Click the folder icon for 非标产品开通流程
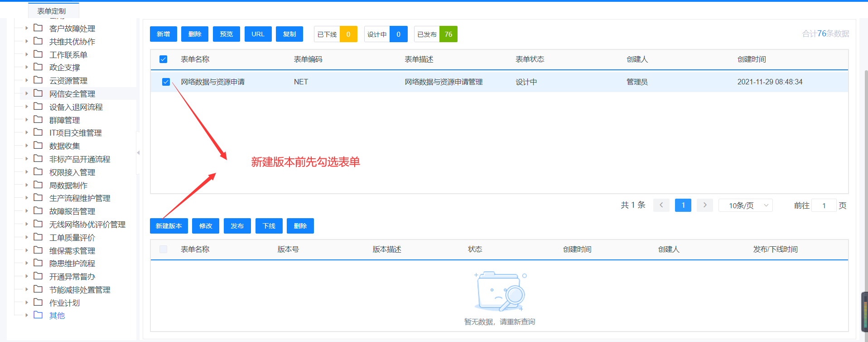Viewport: 868px width, 342px height. 38,159
